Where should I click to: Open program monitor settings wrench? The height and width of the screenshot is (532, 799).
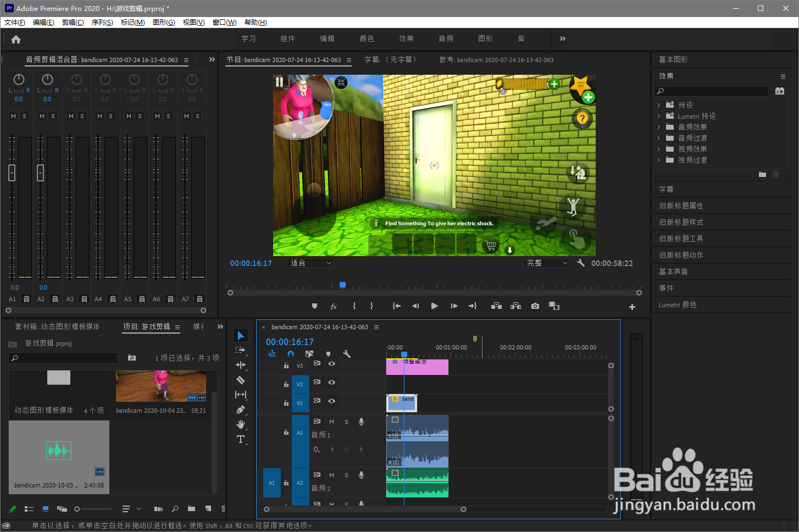coord(581,263)
